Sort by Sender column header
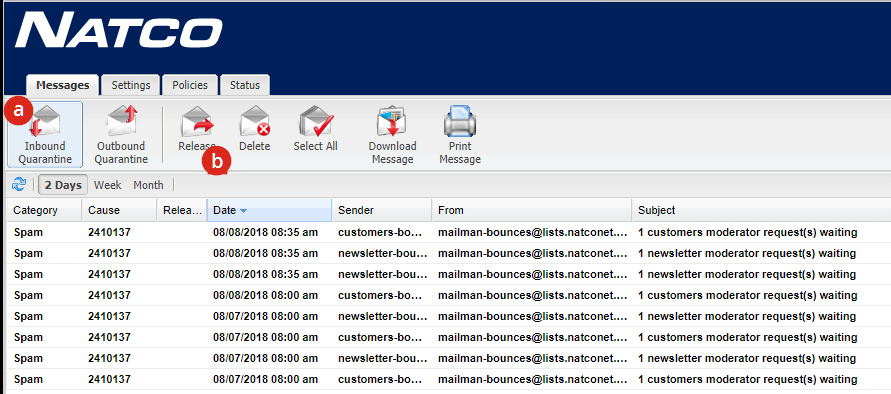 (x=381, y=210)
